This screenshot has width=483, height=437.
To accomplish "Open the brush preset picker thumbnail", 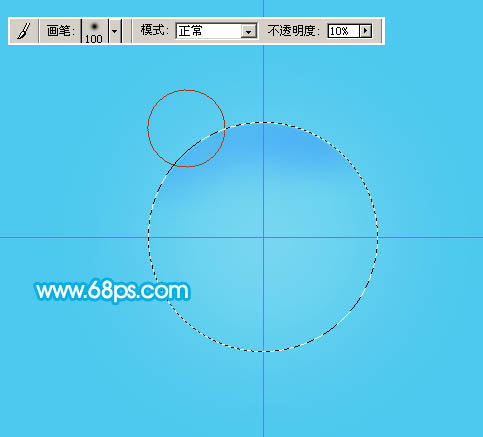I will tap(94, 31).
